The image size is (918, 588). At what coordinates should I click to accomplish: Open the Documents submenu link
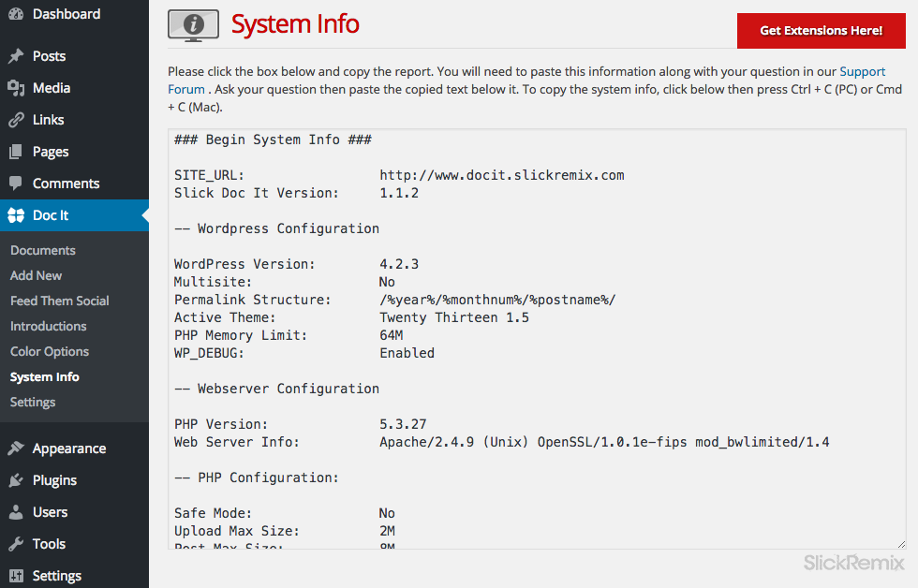pos(43,250)
